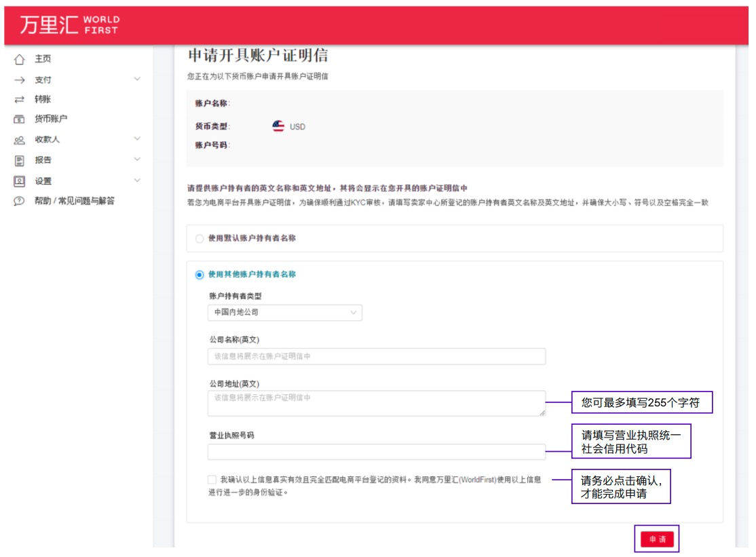Screen dimensions: 756x557
Task: Click the profile icon beside 设置
Action: (x=19, y=181)
